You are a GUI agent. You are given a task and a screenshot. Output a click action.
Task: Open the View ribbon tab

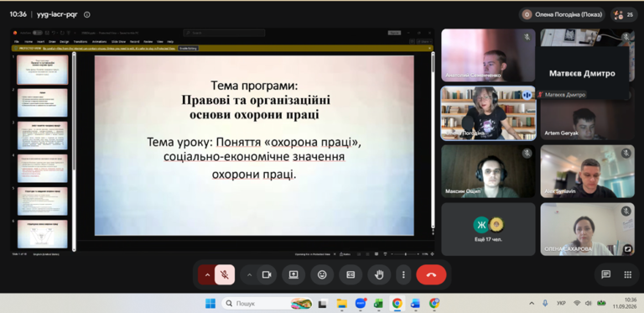click(x=160, y=41)
